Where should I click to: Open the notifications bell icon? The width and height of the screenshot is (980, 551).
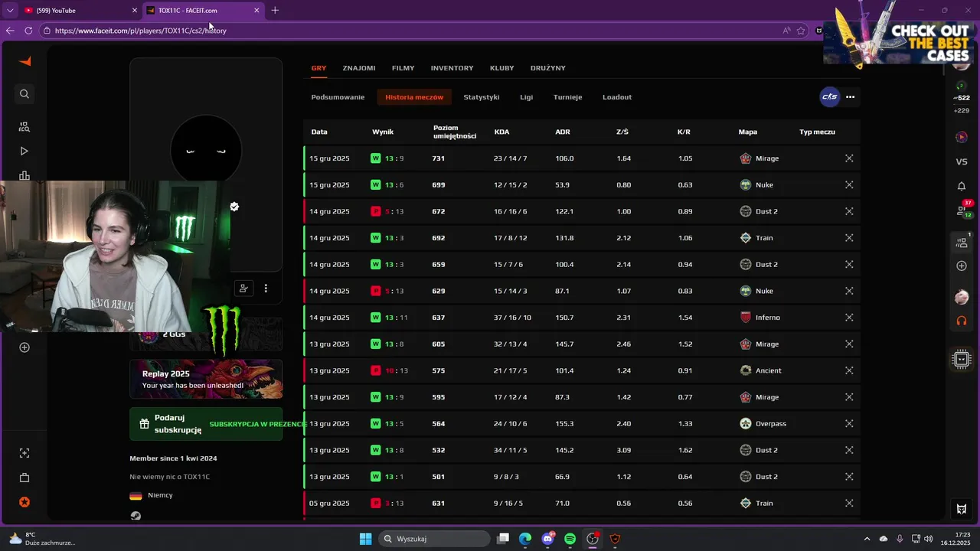962,186
